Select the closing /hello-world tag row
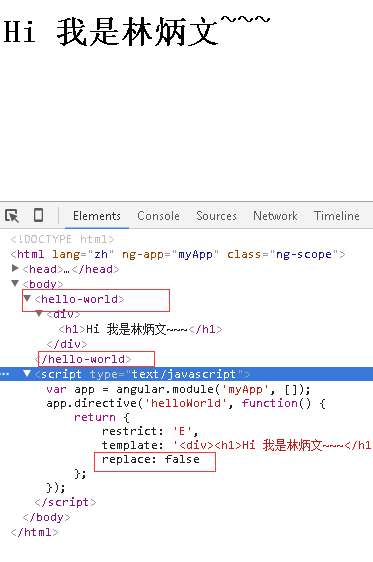This screenshot has height=562, width=373. [x=83, y=359]
